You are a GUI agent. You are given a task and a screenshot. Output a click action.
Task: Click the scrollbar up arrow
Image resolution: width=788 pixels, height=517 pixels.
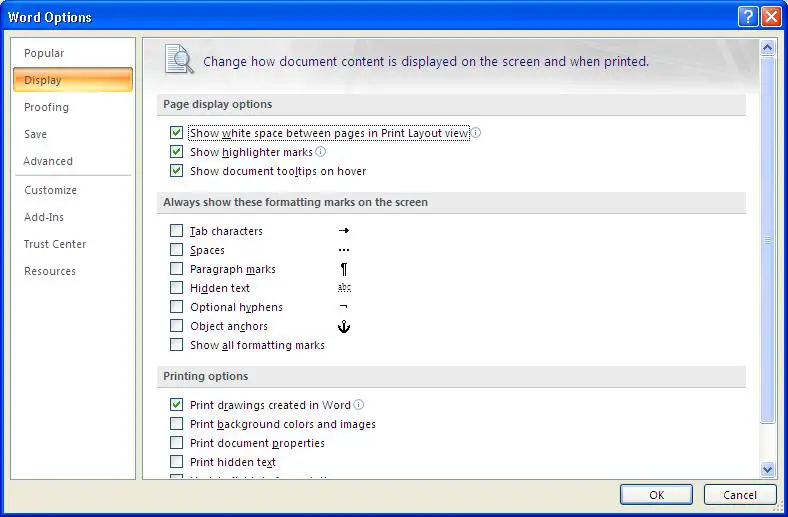(x=767, y=48)
